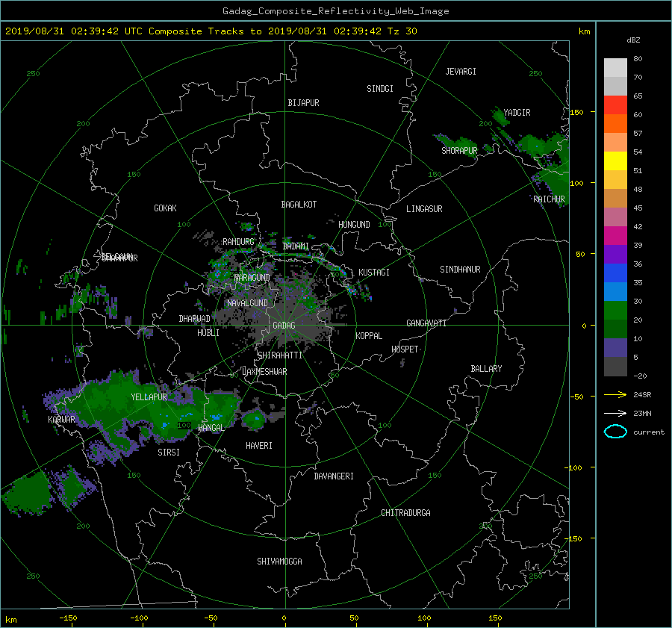Click the BALLARY city label
This screenshot has height=628, width=672.
[486, 369]
